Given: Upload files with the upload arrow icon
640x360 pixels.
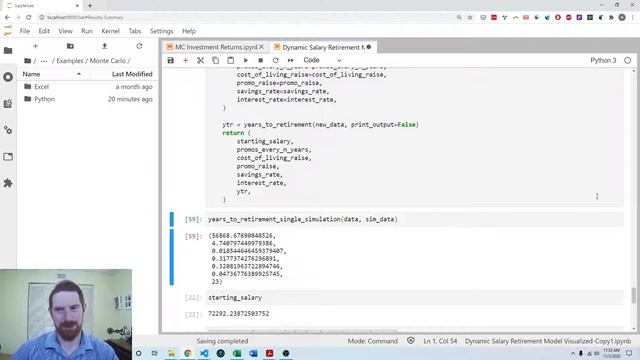Looking at the screenshot, I should (x=104, y=46).
